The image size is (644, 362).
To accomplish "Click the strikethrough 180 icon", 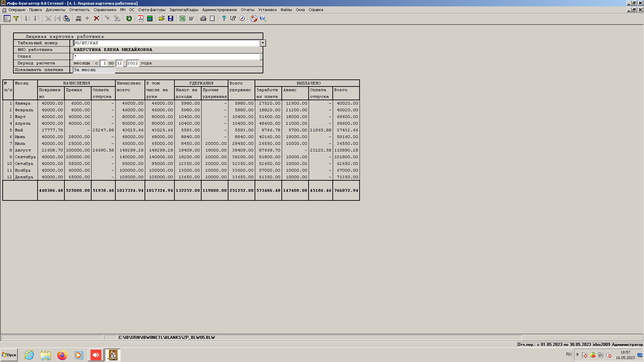I will [78, 18].
